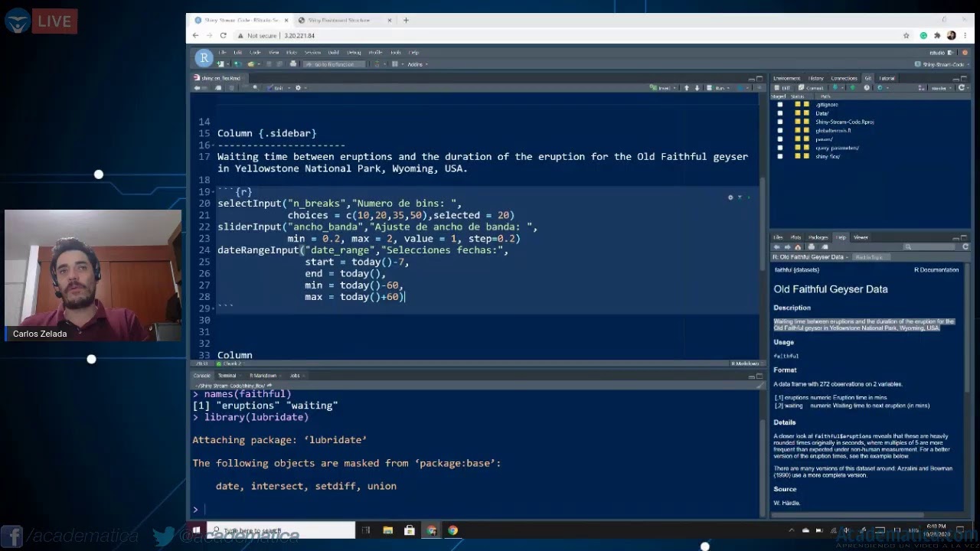This screenshot has height=551, width=980.
Task: Switch to the Files tab in lower-right pane
Action: coord(778,237)
